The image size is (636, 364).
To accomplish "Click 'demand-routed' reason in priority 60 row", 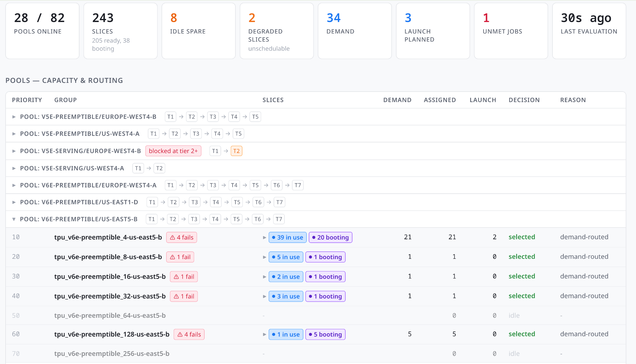I will pos(584,334).
